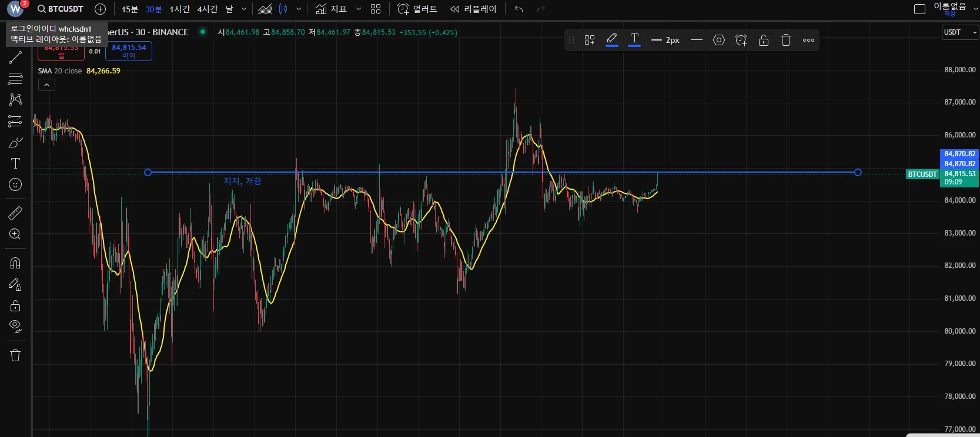Start bar replay with 리플레이

(x=473, y=9)
